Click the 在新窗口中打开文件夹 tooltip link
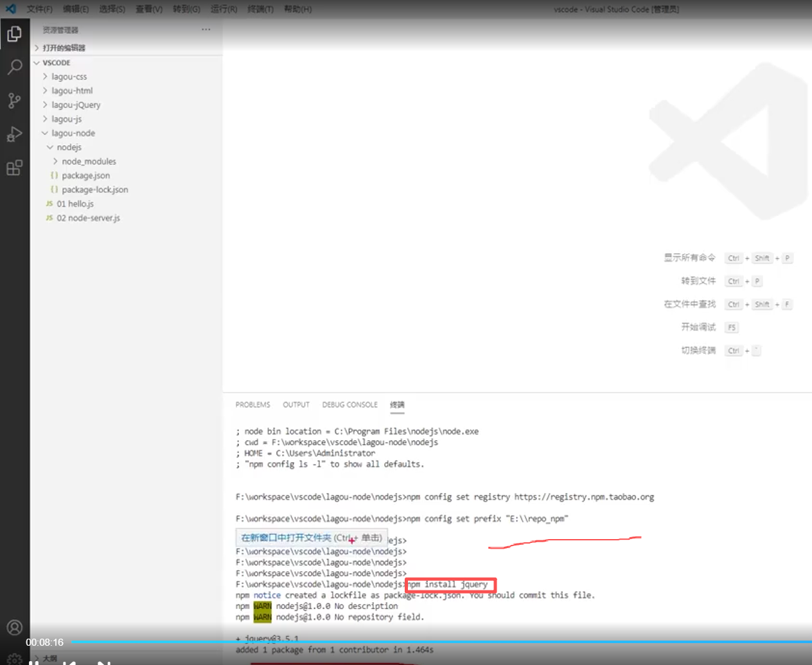The height and width of the screenshot is (665, 812). (x=312, y=538)
